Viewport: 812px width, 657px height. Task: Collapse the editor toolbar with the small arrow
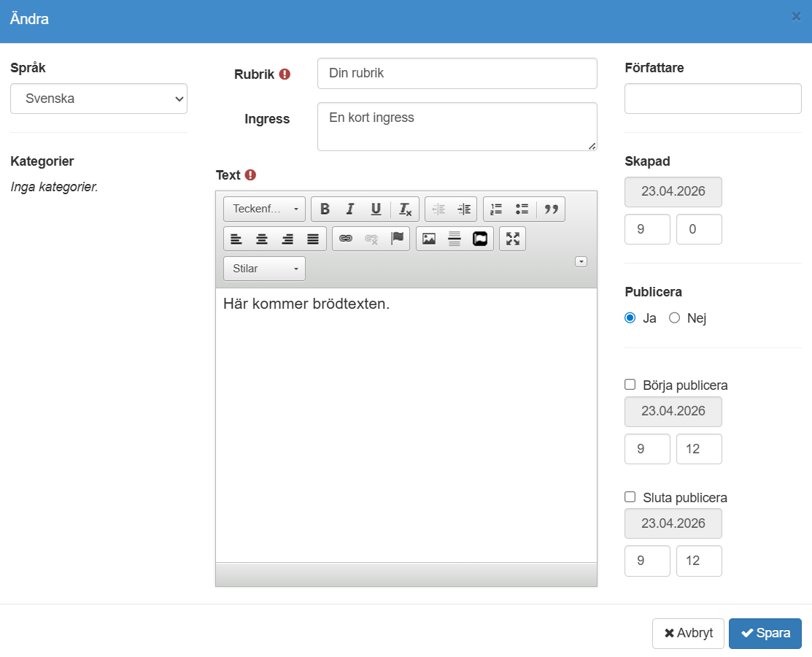pyautogui.click(x=581, y=262)
